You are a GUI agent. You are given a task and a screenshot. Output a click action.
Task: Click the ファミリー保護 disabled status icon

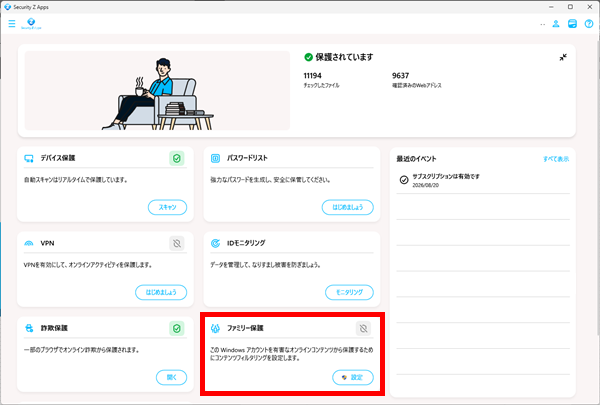363,328
